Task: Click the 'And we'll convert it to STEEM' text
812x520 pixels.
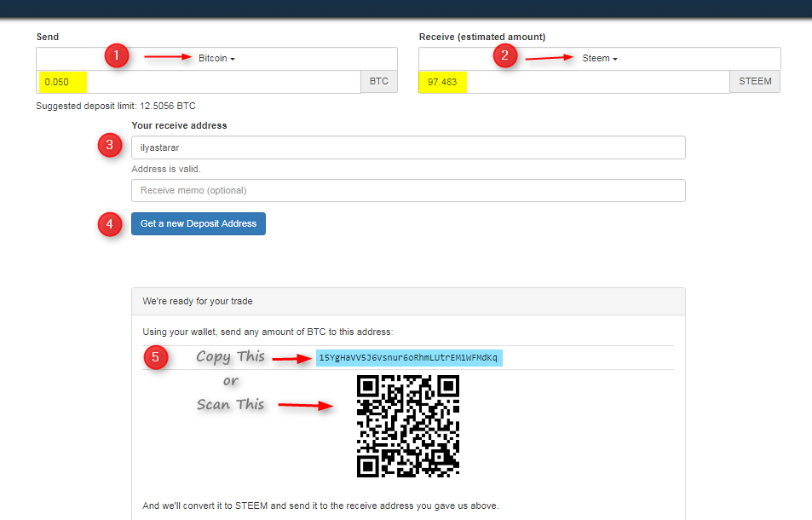Action: pos(320,506)
